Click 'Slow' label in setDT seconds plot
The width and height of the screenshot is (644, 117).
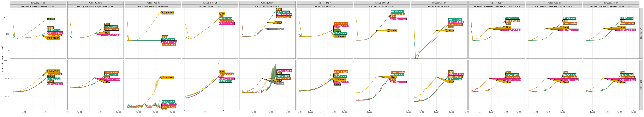(x=451, y=82)
